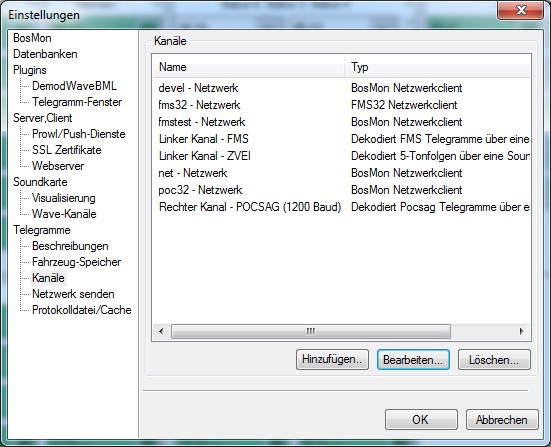The height and width of the screenshot is (447, 551).
Task: Sort channel list by Typ column
Action: click(437, 67)
